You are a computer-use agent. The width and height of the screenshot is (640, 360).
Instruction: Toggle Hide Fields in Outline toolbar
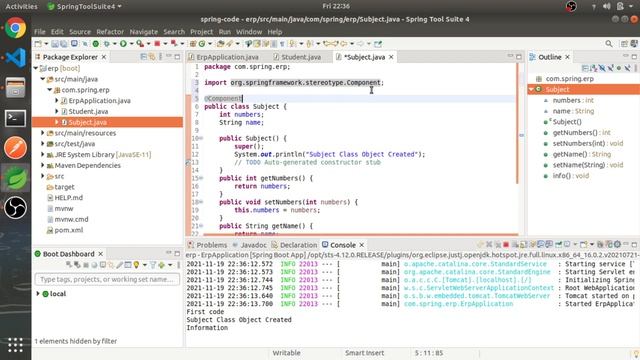pyautogui.click(x=602, y=68)
